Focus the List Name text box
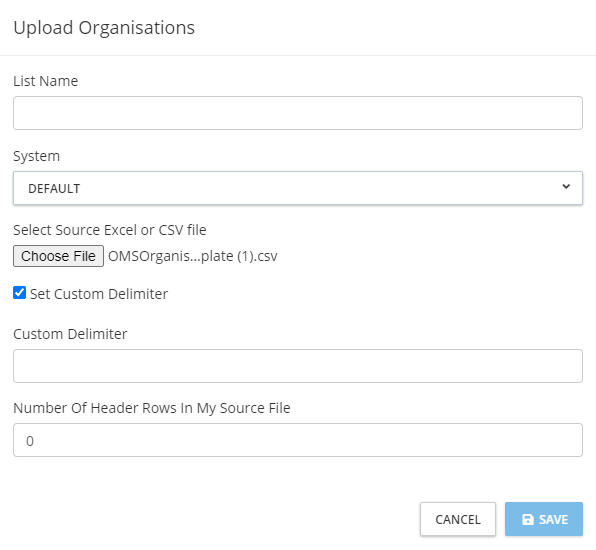The width and height of the screenshot is (596, 550). 298,113
